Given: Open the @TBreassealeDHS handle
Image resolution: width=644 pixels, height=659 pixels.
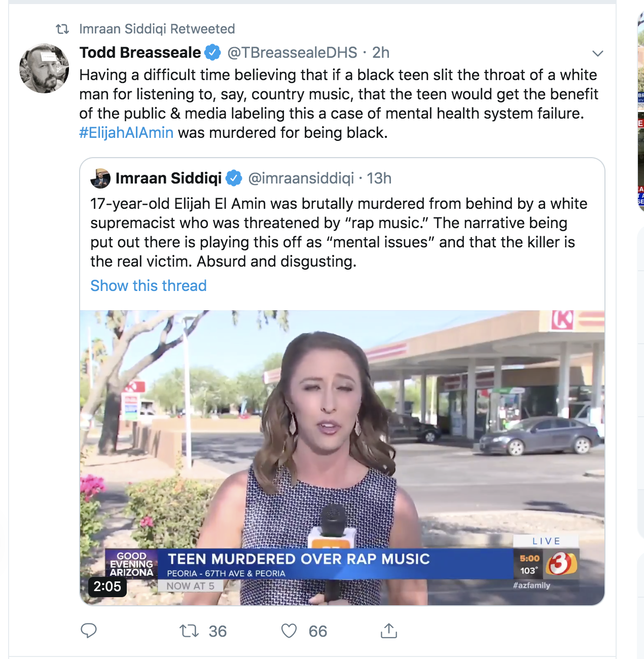Looking at the screenshot, I should pyautogui.click(x=292, y=52).
